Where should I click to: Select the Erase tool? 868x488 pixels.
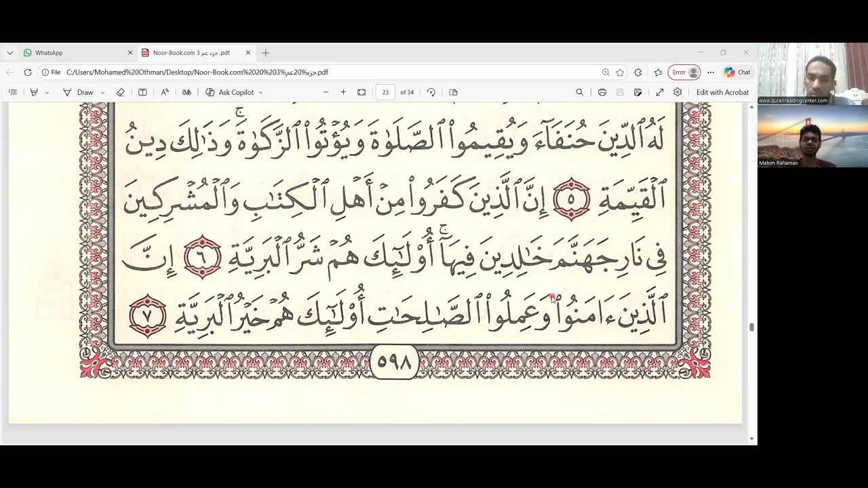[121, 92]
